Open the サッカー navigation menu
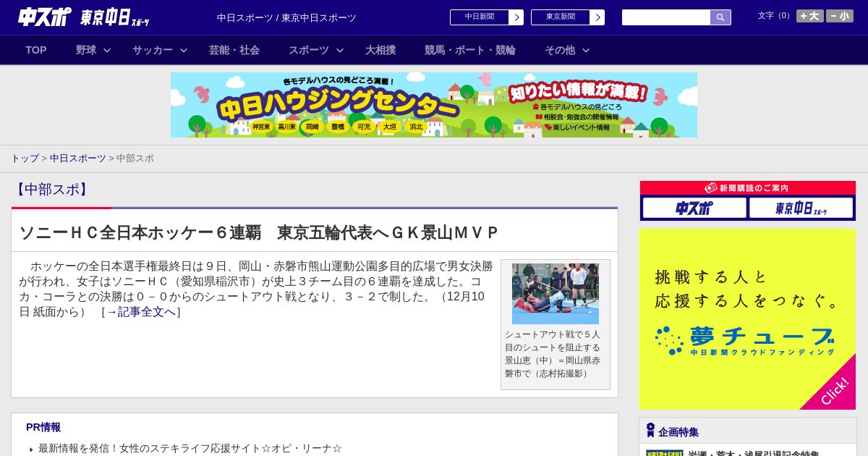This screenshot has height=456, width=868. [153, 50]
